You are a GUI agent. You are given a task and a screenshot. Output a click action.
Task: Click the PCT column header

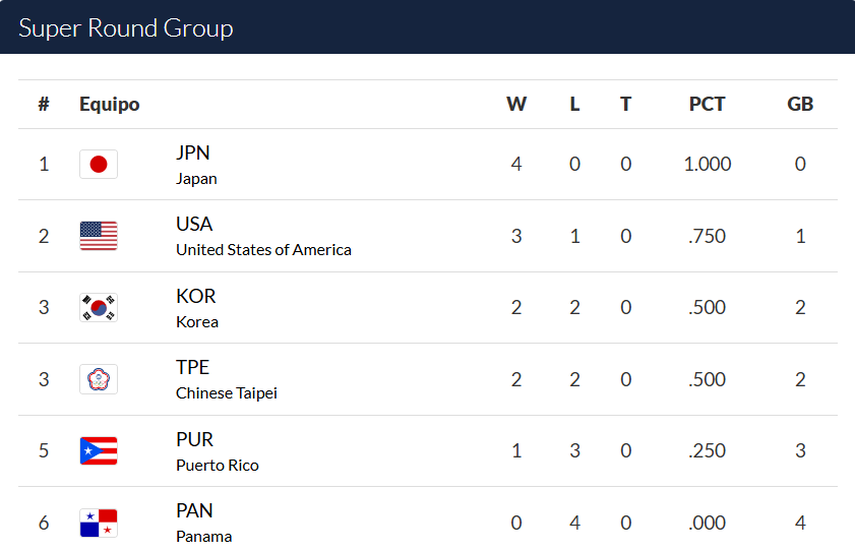707,104
